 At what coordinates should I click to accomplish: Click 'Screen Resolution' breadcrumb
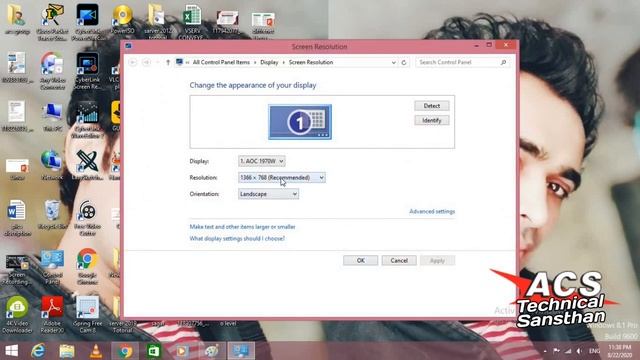[311, 62]
